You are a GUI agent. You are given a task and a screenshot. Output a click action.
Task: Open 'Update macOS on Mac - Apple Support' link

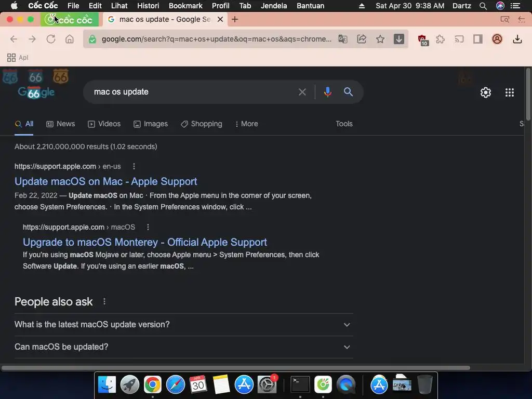(x=106, y=181)
